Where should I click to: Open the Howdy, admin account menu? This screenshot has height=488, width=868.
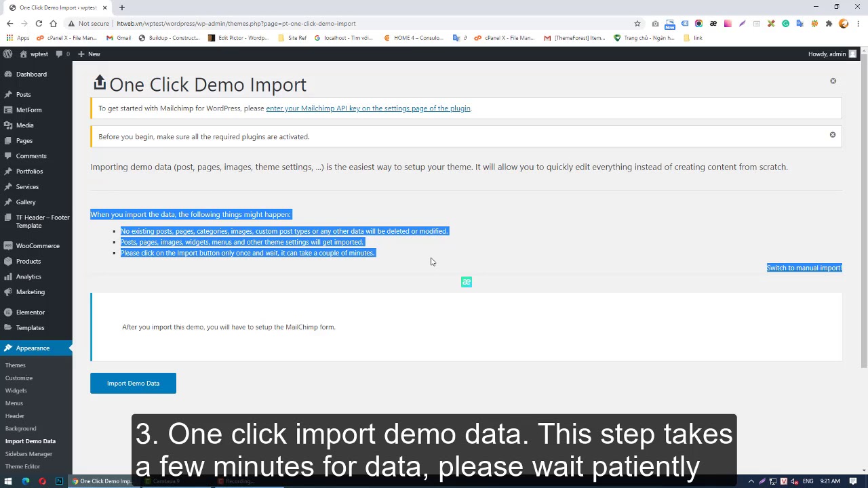[832, 54]
